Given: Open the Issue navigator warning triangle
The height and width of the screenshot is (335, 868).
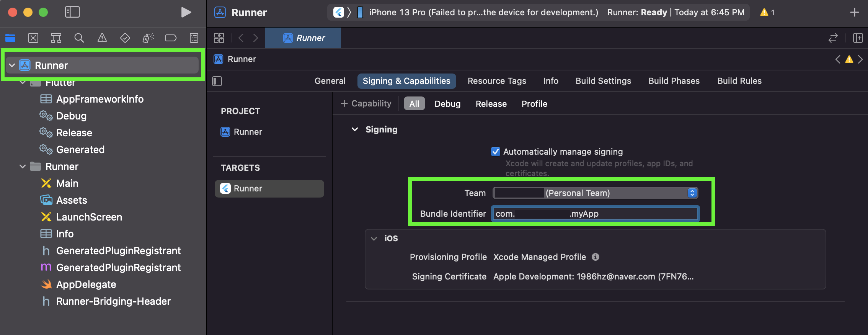Looking at the screenshot, I should (x=102, y=38).
